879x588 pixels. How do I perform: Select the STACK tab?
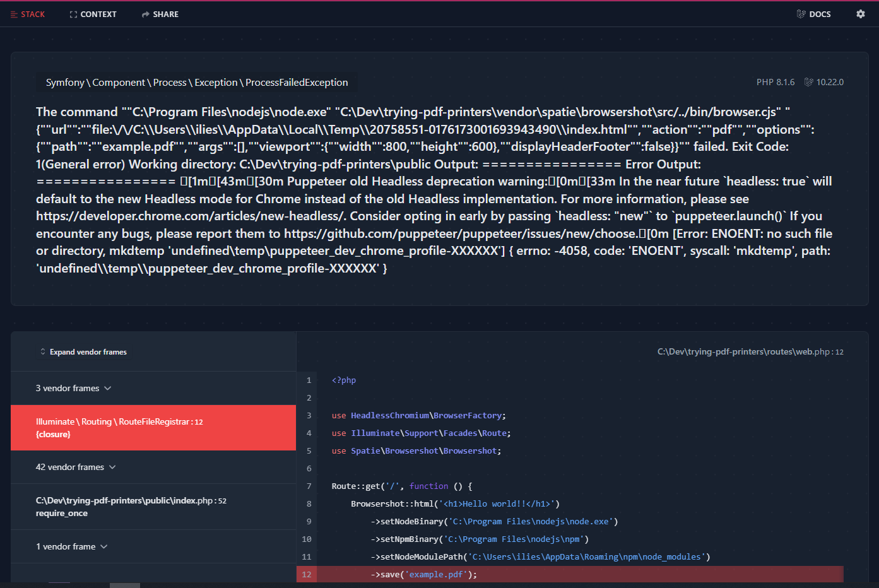(x=28, y=13)
